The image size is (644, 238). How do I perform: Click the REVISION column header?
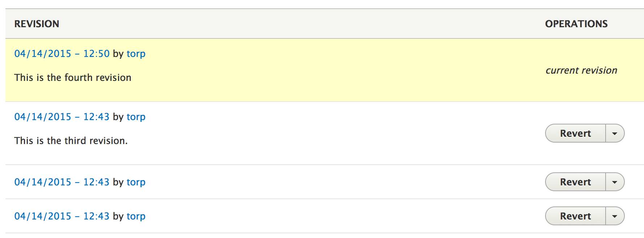pyautogui.click(x=37, y=24)
